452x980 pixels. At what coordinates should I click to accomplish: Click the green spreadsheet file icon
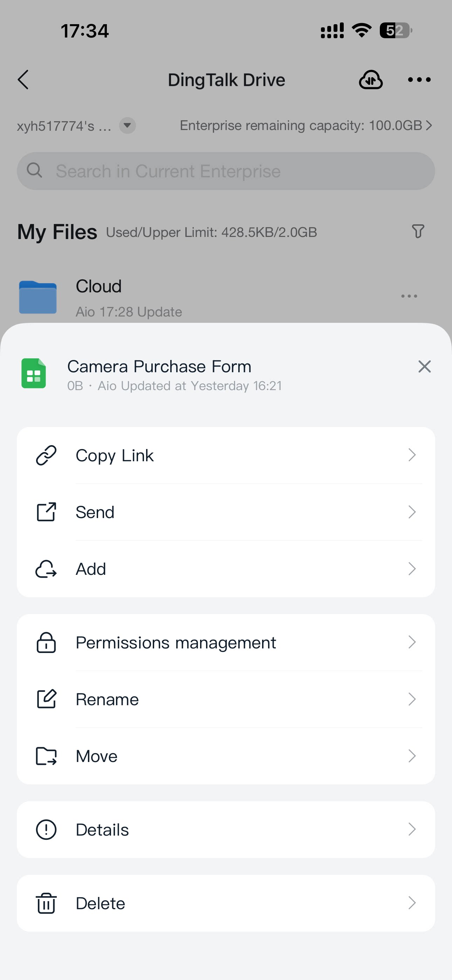[x=34, y=373]
